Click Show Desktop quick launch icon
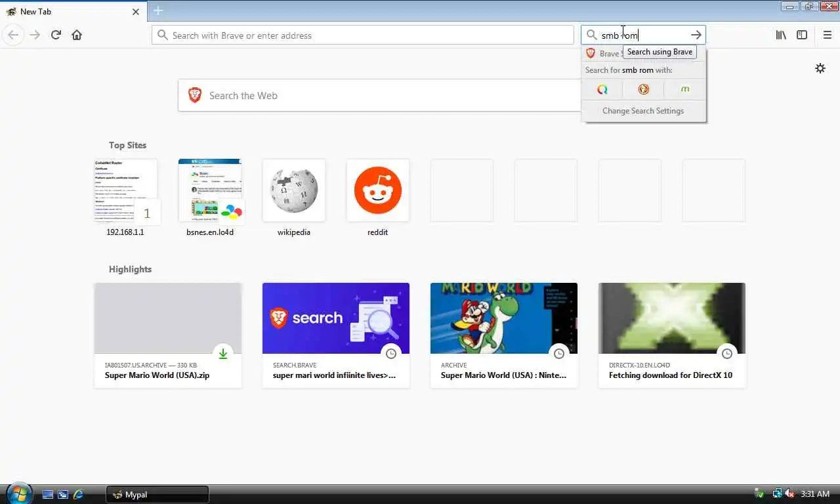This screenshot has height=504, width=840. click(x=48, y=494)
